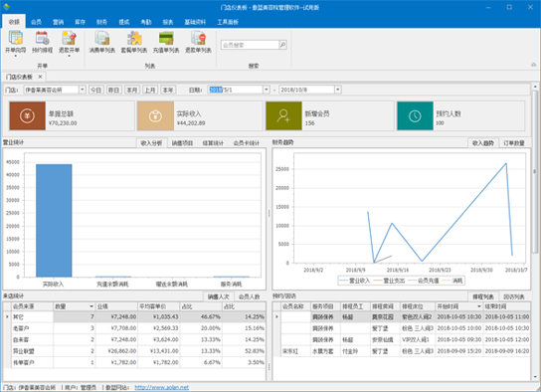This screenshot has height=392, width=541.
Task: Switch to the 工具面板 ribbon tab
Action: click(228, 22)
